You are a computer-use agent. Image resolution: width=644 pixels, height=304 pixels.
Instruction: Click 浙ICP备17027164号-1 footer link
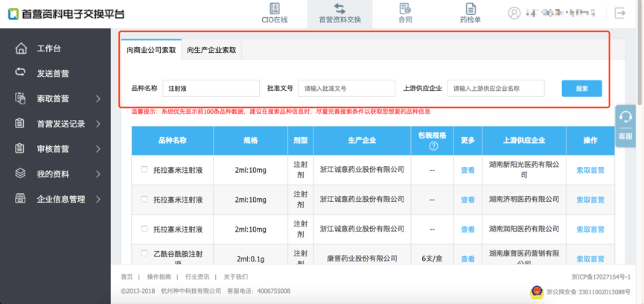pyautogui.click(x=601, y=277)
